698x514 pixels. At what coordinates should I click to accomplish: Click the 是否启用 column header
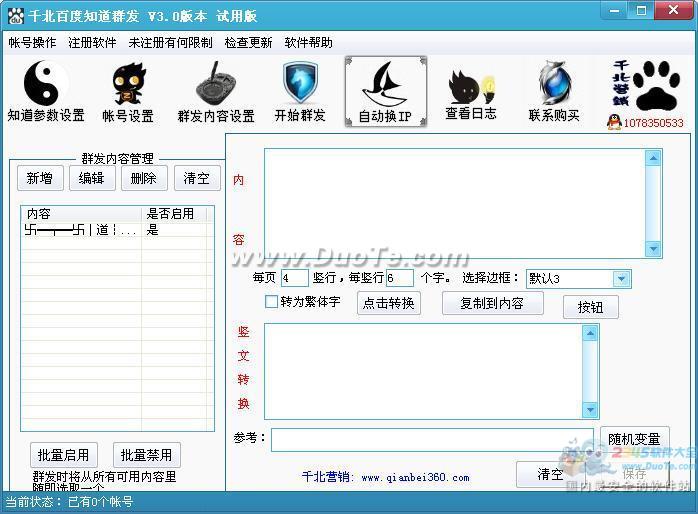pos(174,214)
